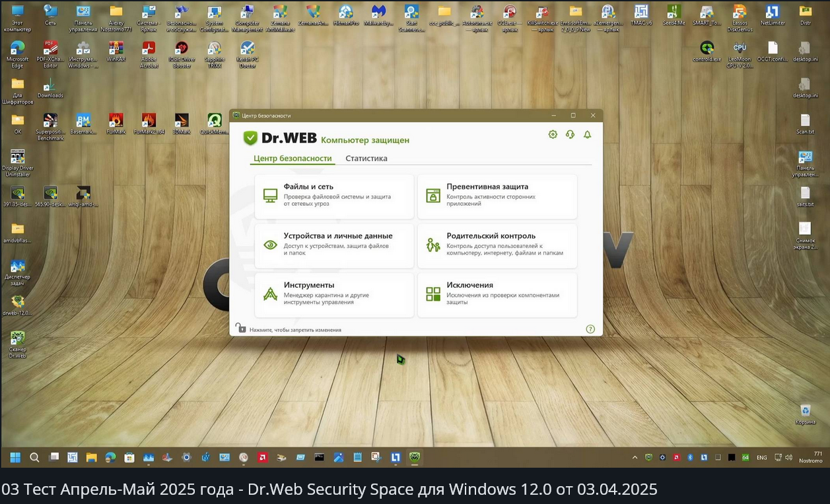Image resolution: width=830 pixels, height=504 pixels.
Task: Open File Explorer from taskbar
Action: [x=91, y=457]
